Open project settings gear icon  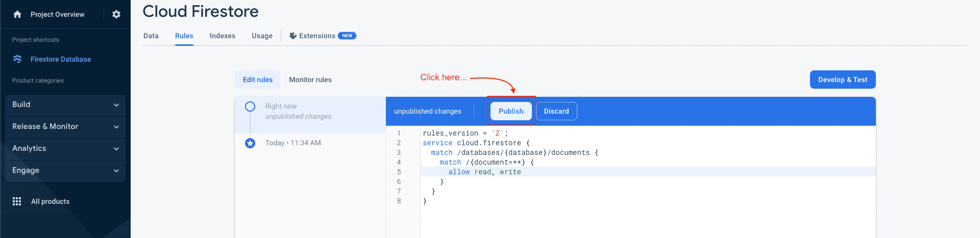pos(116,14)
